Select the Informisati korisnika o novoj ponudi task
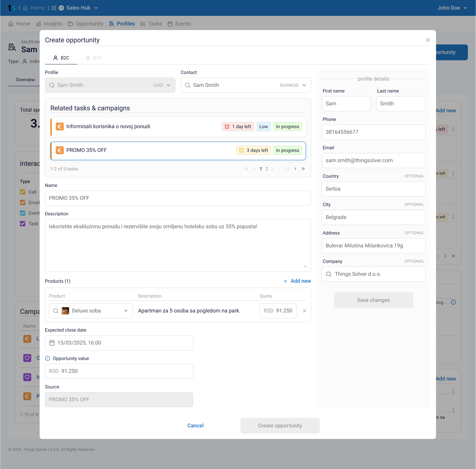476x469 pixels. point(178,127)
